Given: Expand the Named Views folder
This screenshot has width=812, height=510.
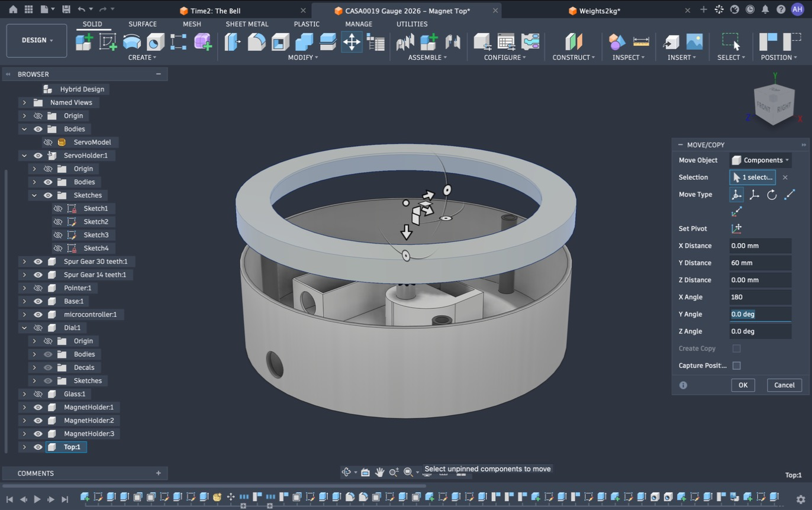Looking at the screenshot, I should [x=24, y=102].
